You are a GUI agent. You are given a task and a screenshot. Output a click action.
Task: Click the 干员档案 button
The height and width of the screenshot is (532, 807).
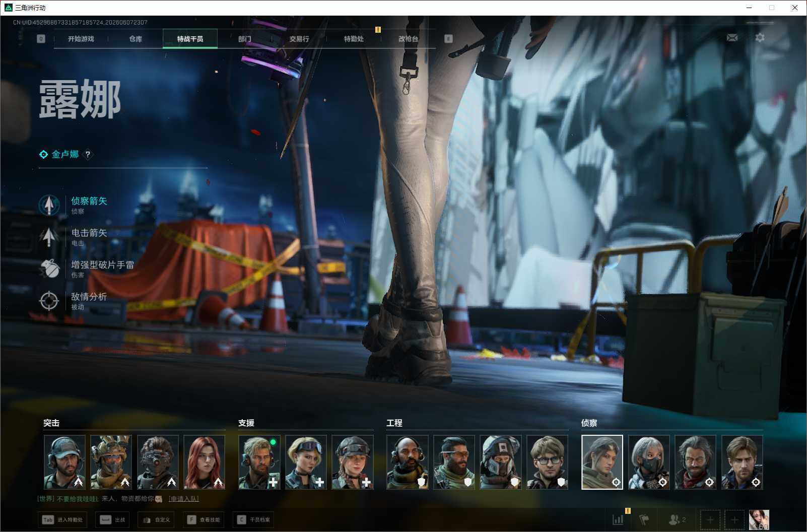253,519
